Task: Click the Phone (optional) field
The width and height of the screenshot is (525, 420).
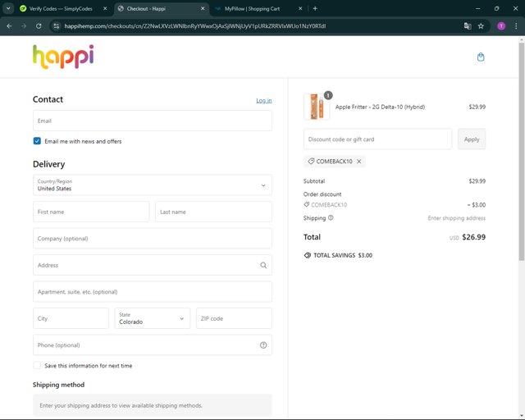Action: pyautogui.click(x=153, y=345)
